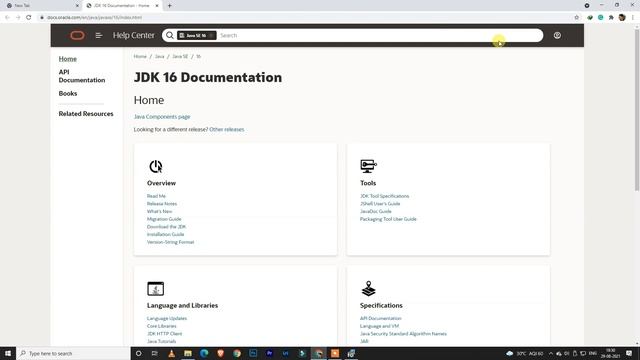Launch VLC from the taskbar
This screenshot has height=360, width=640.
coord(171,353)
